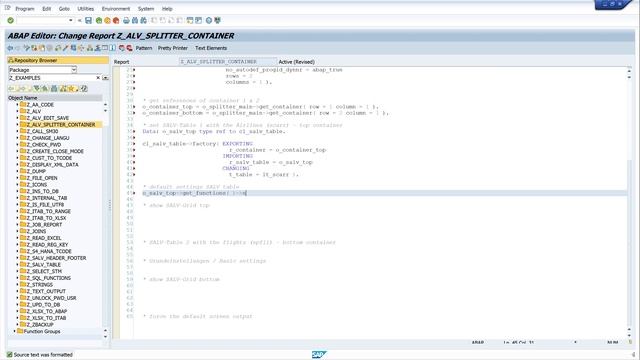Click the 'o_salv_top->get_functions' code line

194,193
